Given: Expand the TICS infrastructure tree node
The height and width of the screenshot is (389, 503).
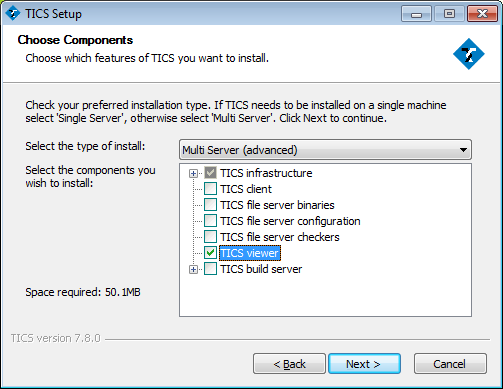Looking at the screenshot, I should [x=193, y=173].
